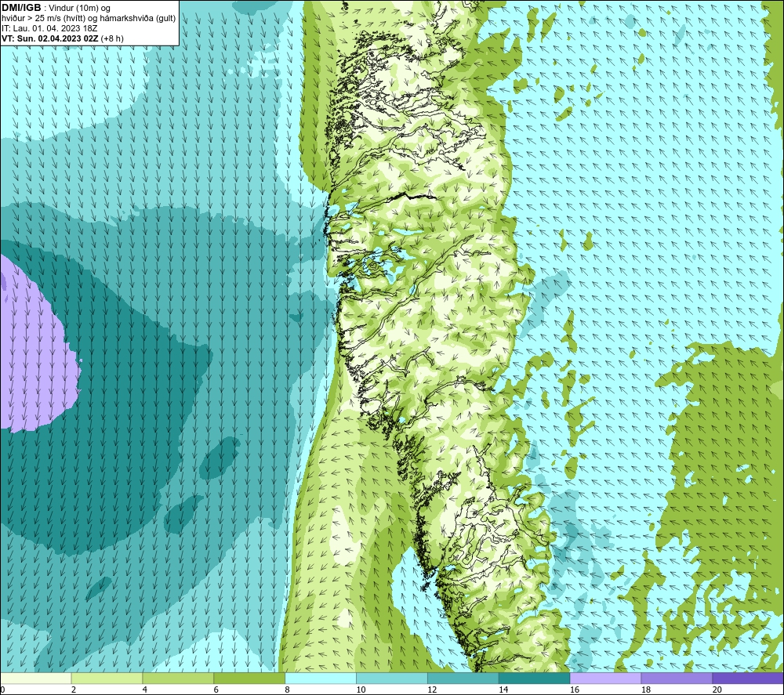The height and width of the screenshot is (695, 784).
Task: Click the 'DMI/IGB' title text
Action: click(21, 8)
